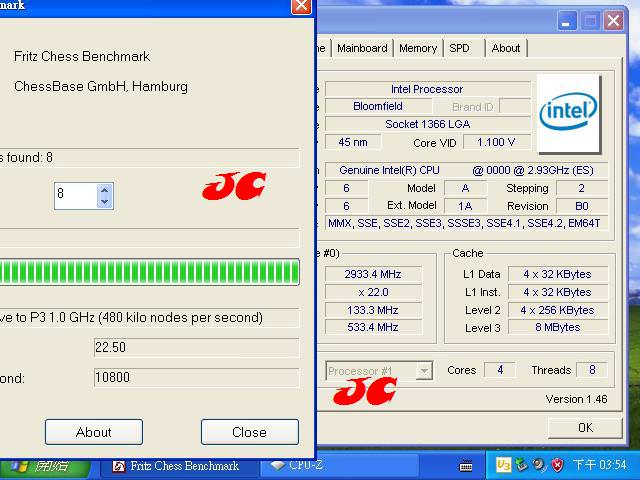Click the About button in Fritz Benchmark

(94, 432)
